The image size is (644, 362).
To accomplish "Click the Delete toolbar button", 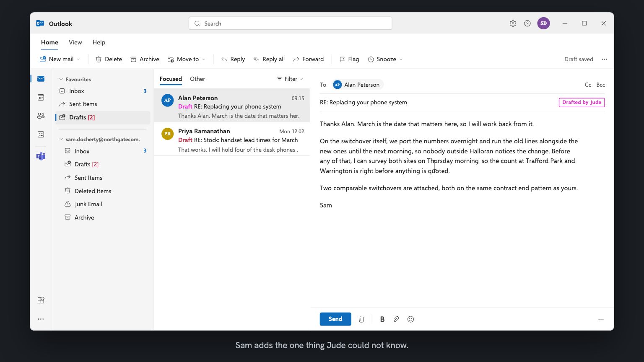I will (109, 59).
